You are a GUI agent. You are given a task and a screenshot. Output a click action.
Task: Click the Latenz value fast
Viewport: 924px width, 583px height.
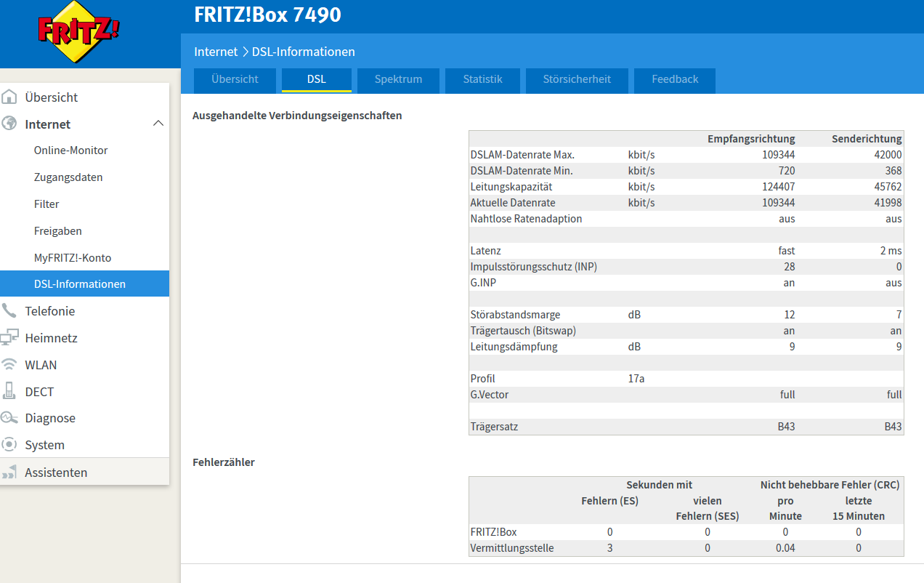[x=787, y=251]
